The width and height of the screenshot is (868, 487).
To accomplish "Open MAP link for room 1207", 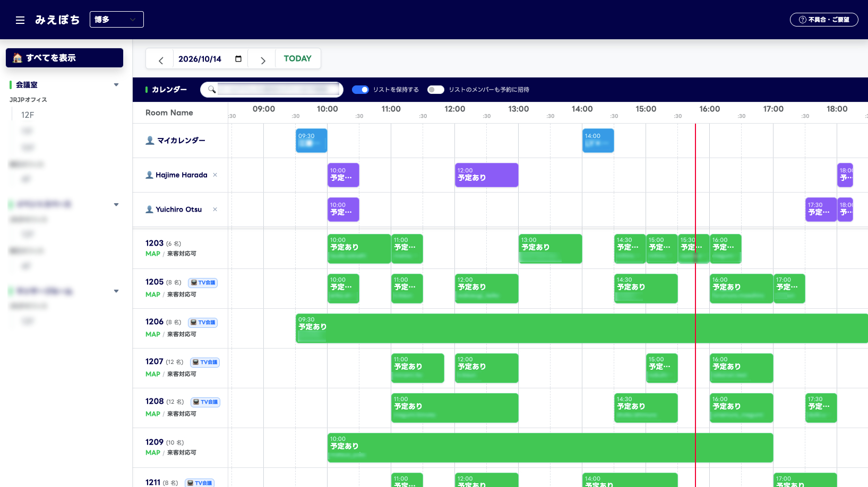I will [153, 374].
